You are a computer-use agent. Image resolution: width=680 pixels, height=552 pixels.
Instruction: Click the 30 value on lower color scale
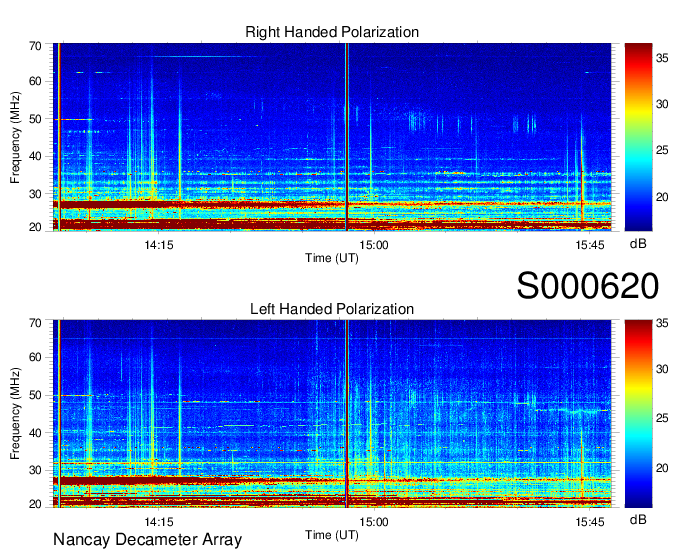point(662,369)
